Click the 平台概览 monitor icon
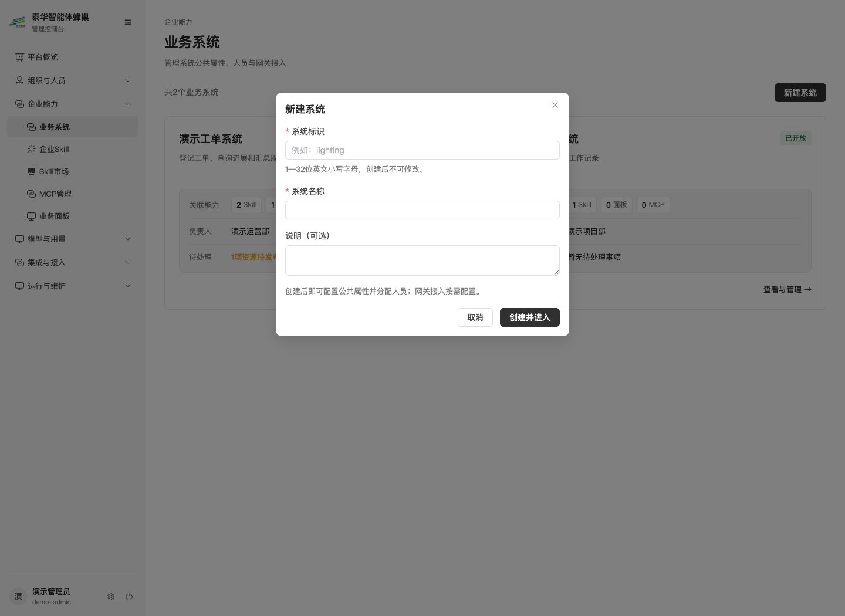Viewport: 845px width, 616px height. pyautogui.click(x=19, y=57)
